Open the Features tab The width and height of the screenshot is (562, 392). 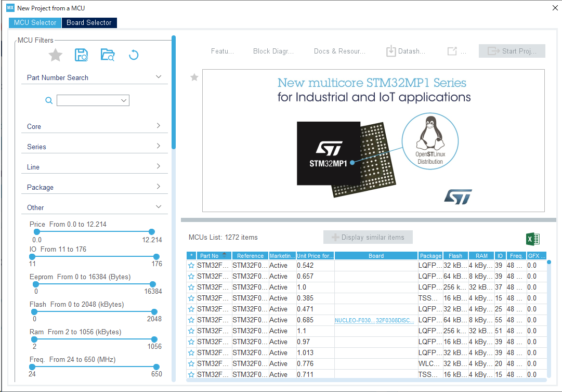coord(222,51)
